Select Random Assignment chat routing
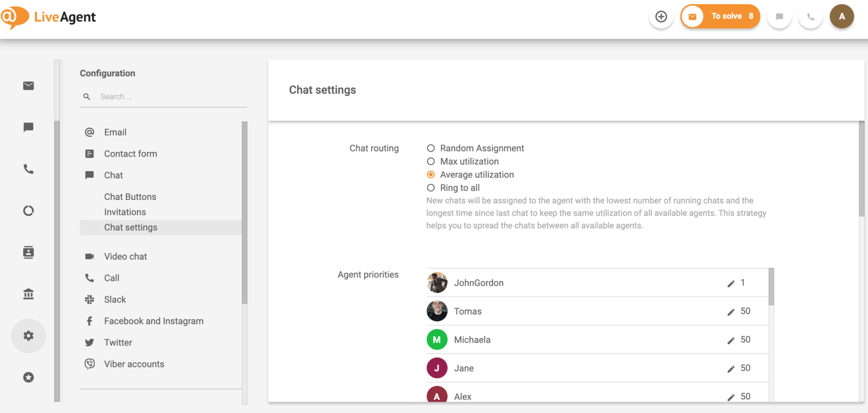The width and height of the screenshot is (868, 413). pyautogui.click(x=431, y=148)
